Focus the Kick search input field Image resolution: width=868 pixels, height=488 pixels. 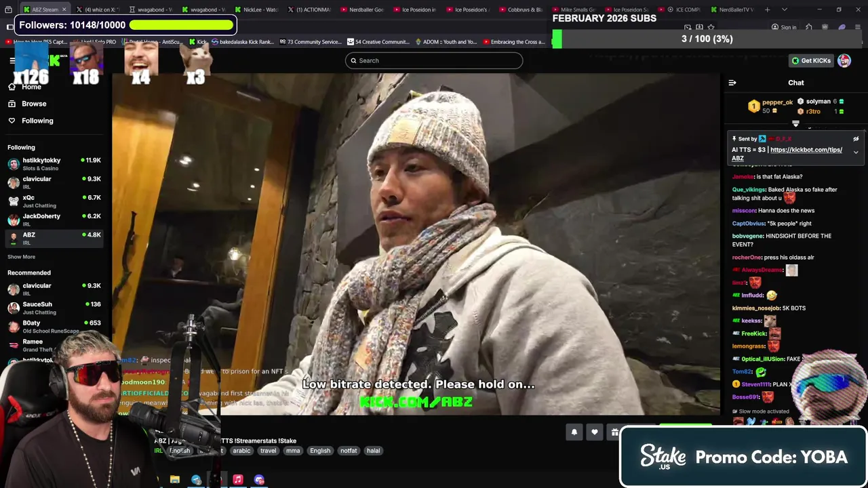pyautogui.click(x=434, y=60)
